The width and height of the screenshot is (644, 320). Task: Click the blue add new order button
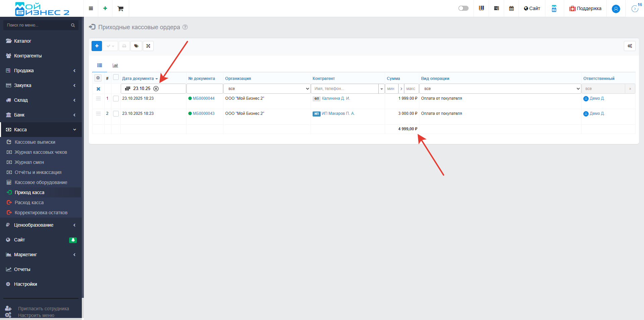(97, 46)
